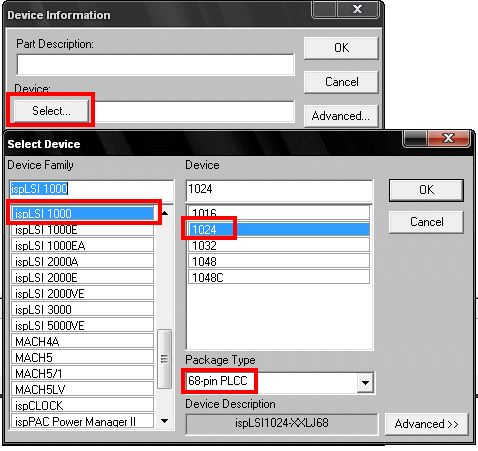
Task: Click the Device Family list scrollbar thumb
Action: point(164,359)
